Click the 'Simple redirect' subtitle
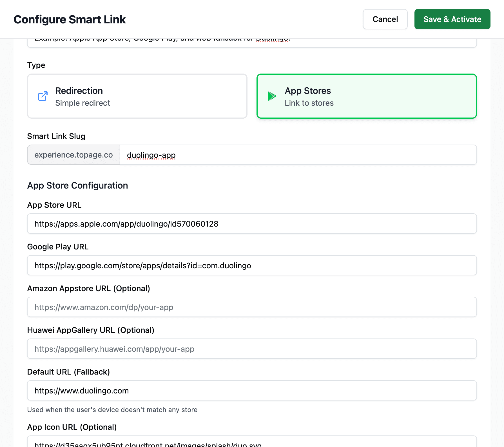 82,103
